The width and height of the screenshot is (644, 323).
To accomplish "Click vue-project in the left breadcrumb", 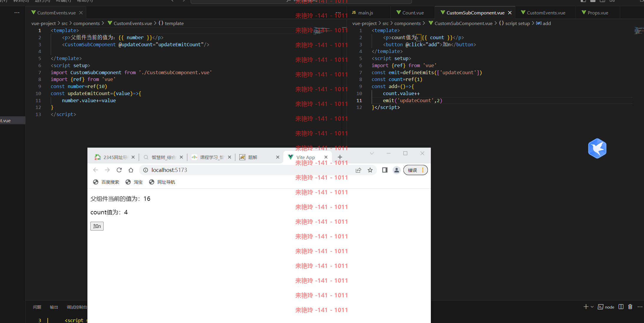I will coord(44,23).
